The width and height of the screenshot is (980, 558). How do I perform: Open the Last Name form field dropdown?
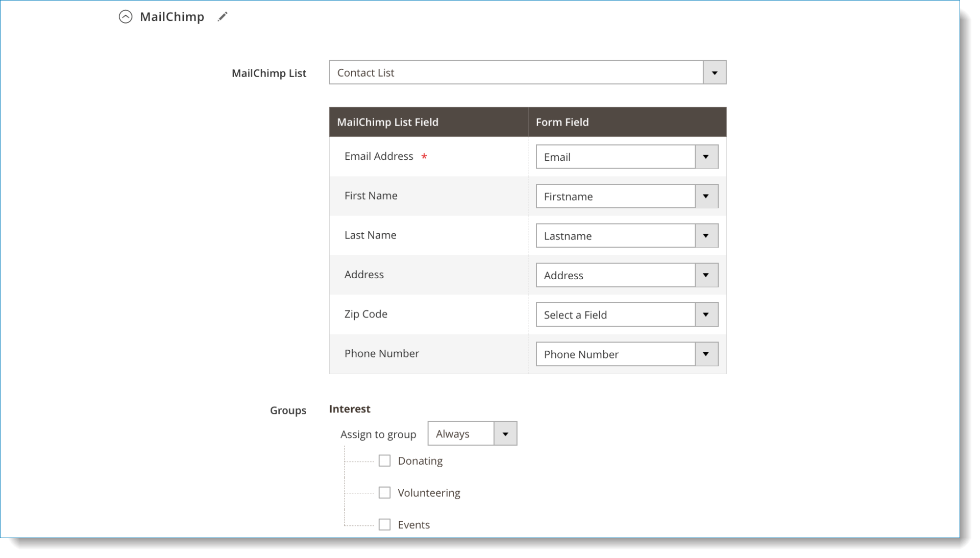click(627, 236)
